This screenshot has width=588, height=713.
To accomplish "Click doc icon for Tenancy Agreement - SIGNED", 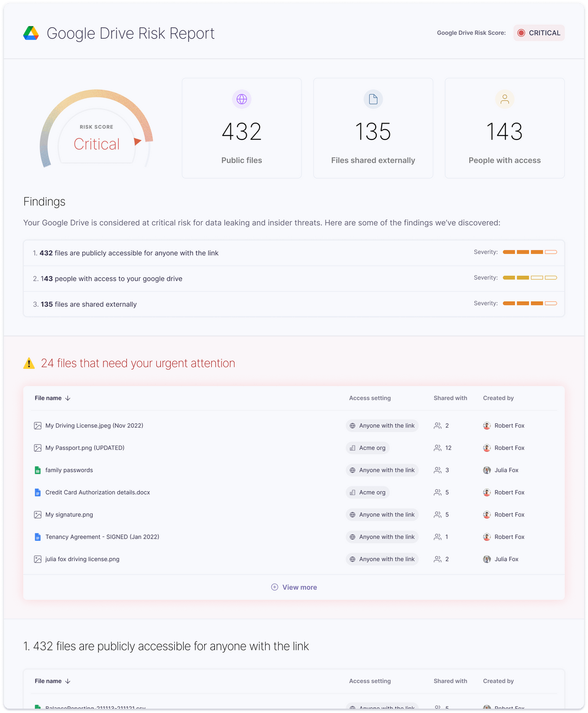I will [x=38, y=537].
